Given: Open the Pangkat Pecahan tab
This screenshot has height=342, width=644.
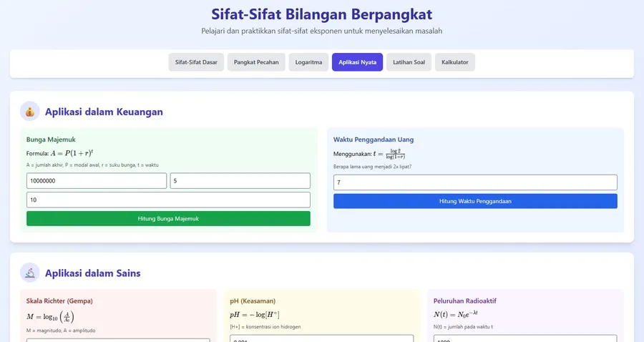Looking at the screenshot, I should point(256,62).
